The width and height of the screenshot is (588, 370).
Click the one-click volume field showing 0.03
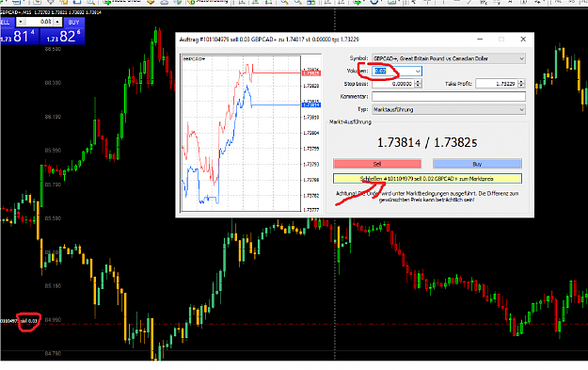point(39,23)
